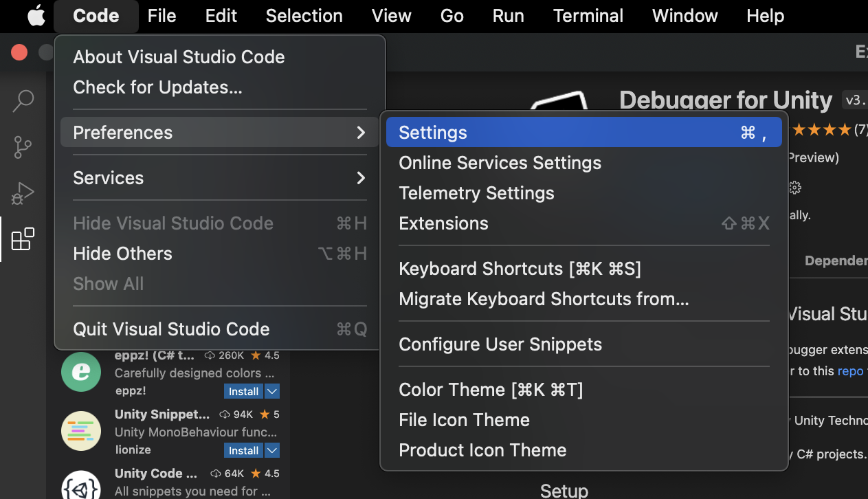Click Unity Snippets 94K download count
868x499 pixels.
coord(236,414)
